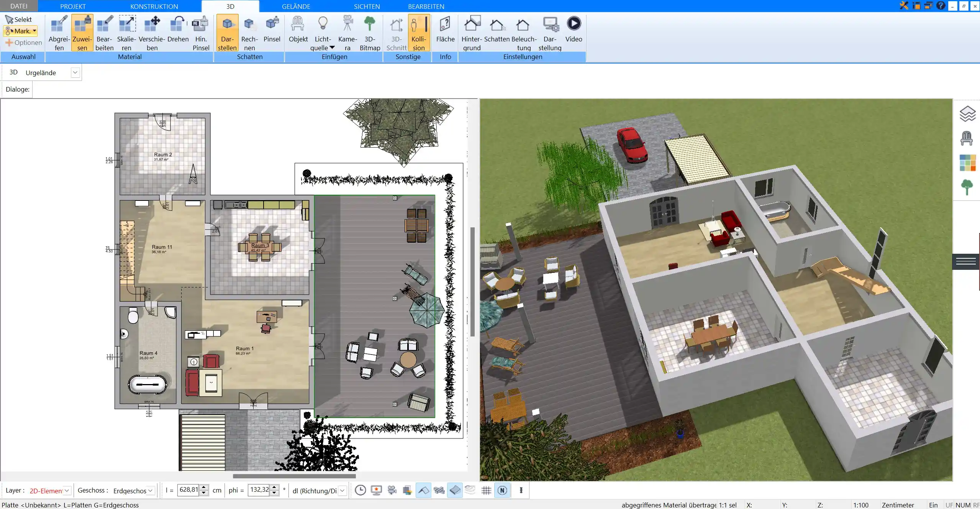This screenshot has height=509, width=980.
Task: Open the Bearbeiten material tool
Action: (104, 33)
